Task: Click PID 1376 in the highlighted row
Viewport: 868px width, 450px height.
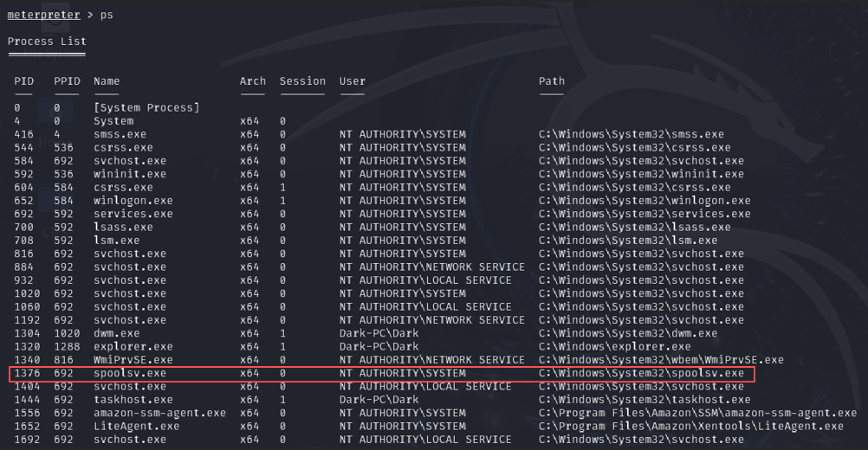Action: pos(27,374)
